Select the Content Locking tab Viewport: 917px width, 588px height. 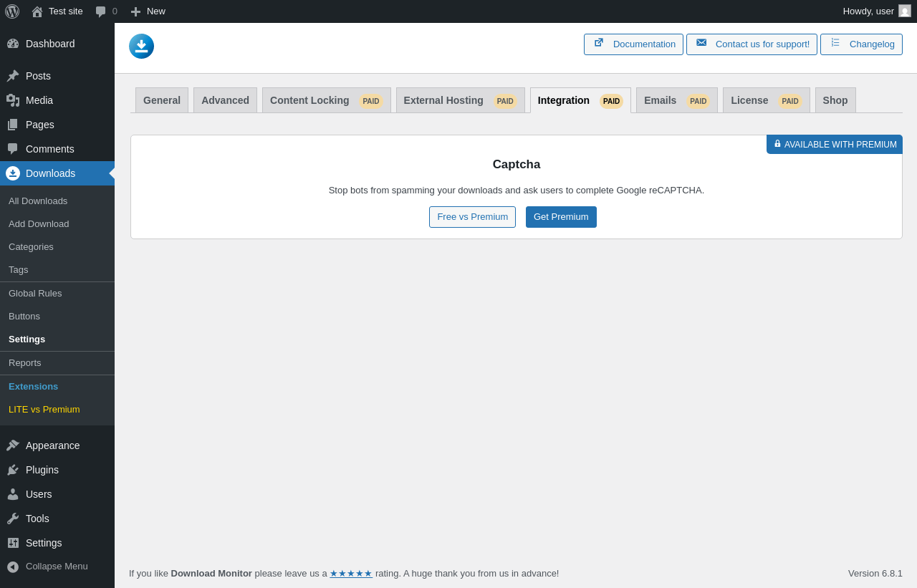(327, 100)
